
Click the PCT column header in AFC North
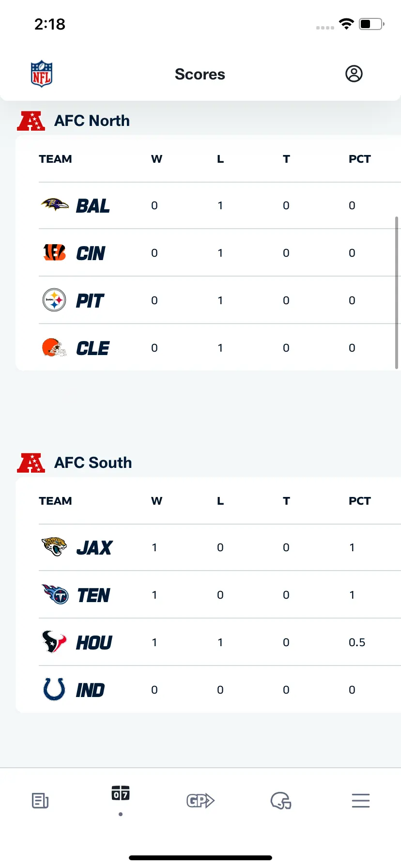click(x=359, y=159)
